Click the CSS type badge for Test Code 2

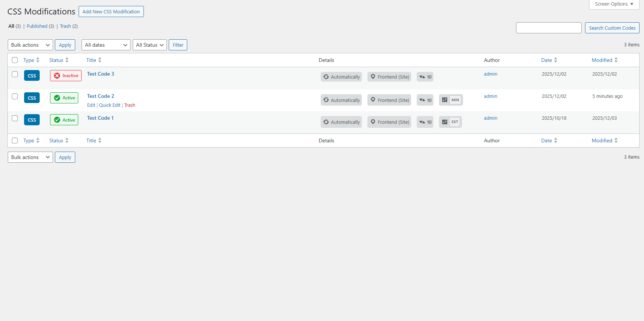point(32,98)
